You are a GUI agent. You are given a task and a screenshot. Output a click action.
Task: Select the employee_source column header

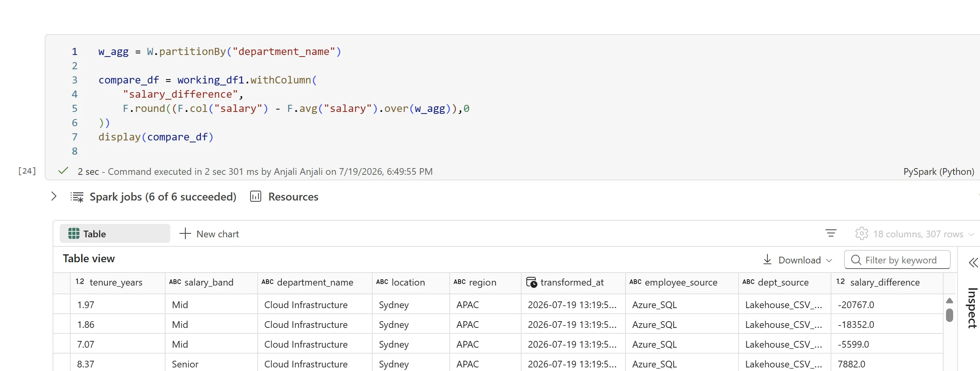click(x=682, y=282)
